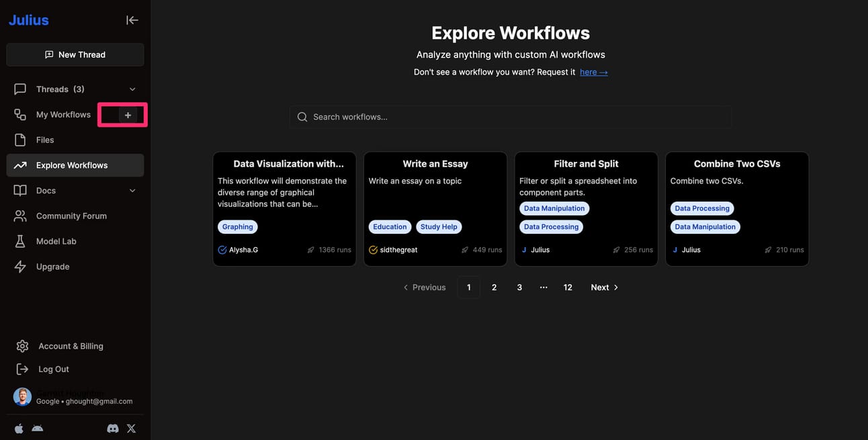Image resolution: width=868 pixels, height=440 pixels.
Task: Select Explore Workflows in sidebar
Action: click(x=75, y=165)
